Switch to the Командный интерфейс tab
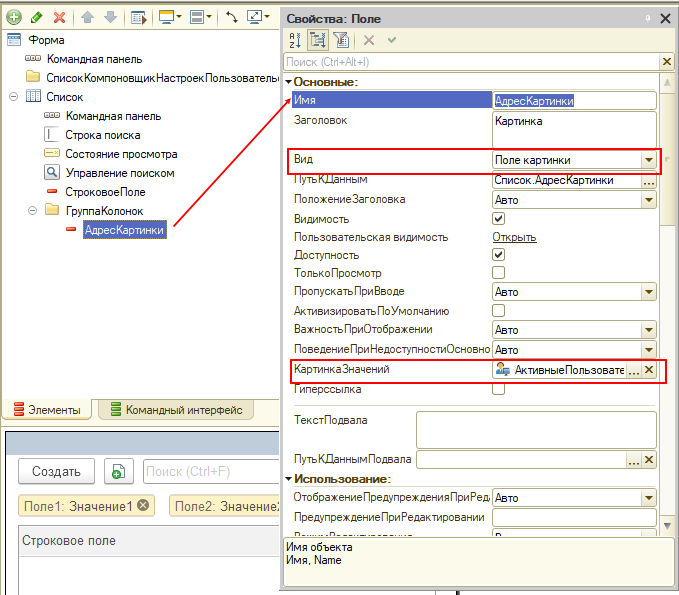This screenshot has height=595, width=679. pos(178,409)
